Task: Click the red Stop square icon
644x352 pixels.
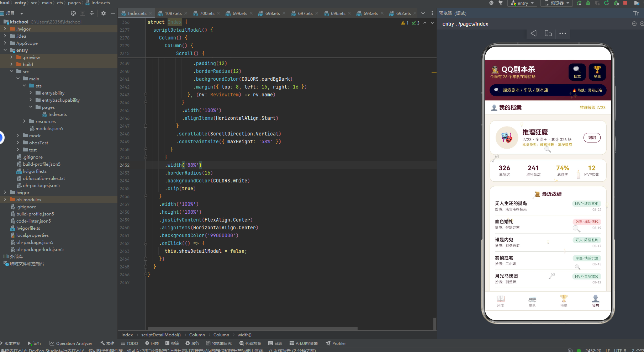Action: coord(625,3)
